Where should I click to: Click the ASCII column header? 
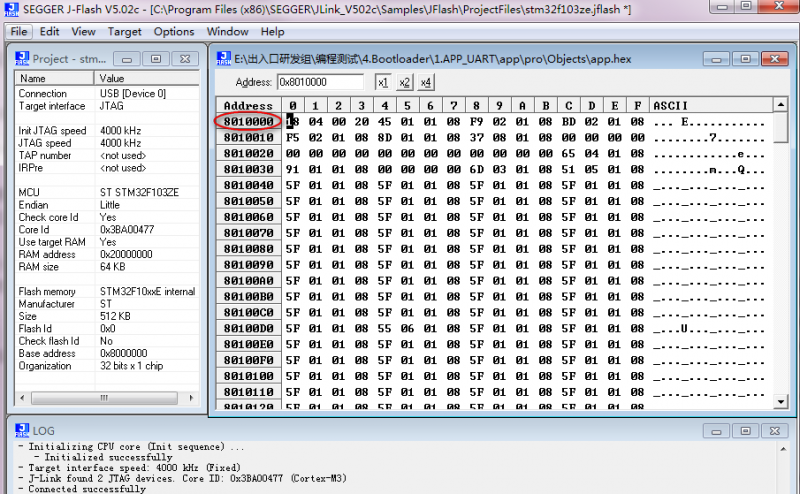pyautogui.click(x=712, y=105)
